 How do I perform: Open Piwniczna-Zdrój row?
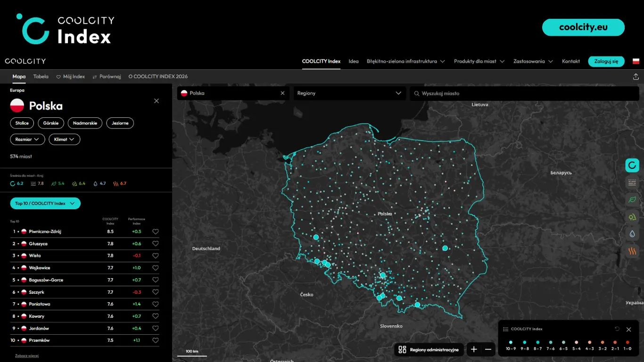click(85, 231)
